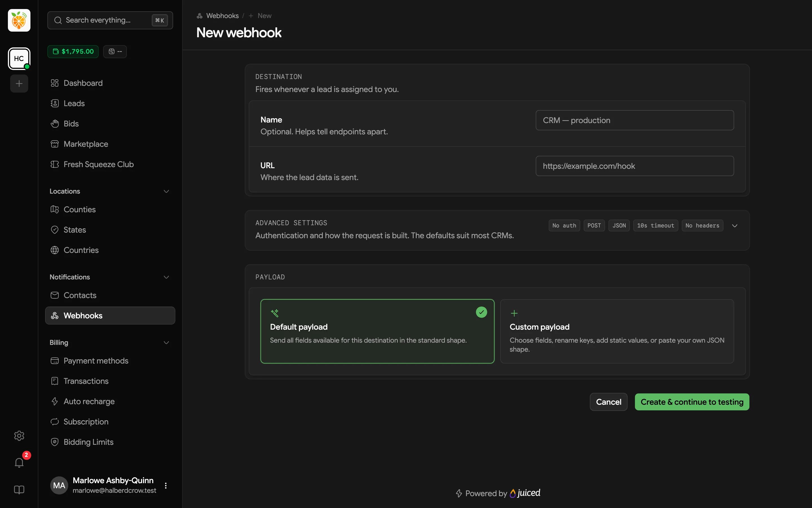
Task: Open Fresh Squeeze Club
Action: pos(110,164)
